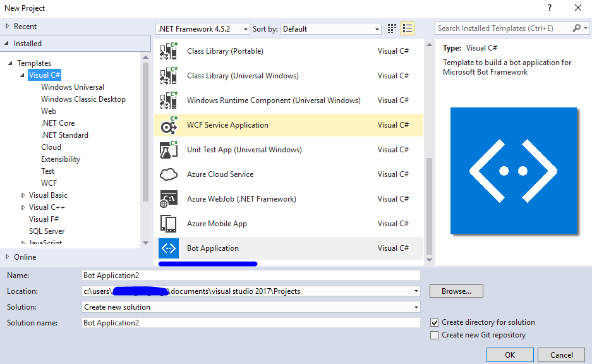
Task: Select Visual C# in the tree
Action: click(x=45, y=75)
